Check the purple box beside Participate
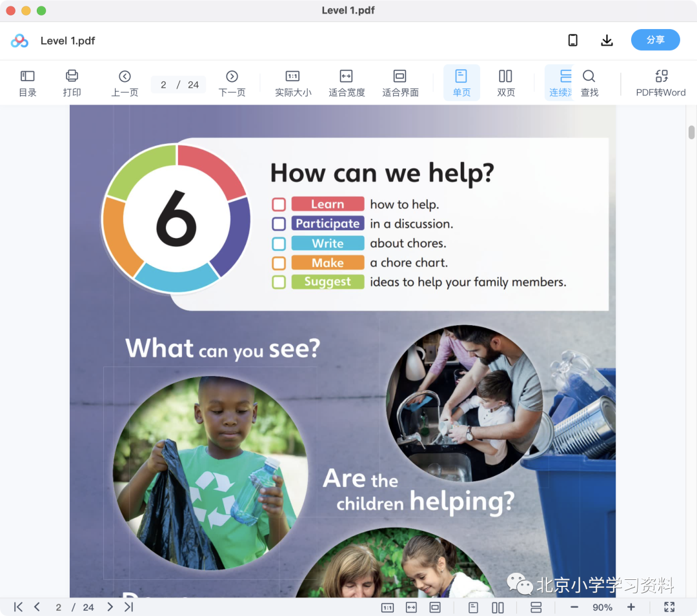This screenshot has width=697, height=616. (279, 224)
